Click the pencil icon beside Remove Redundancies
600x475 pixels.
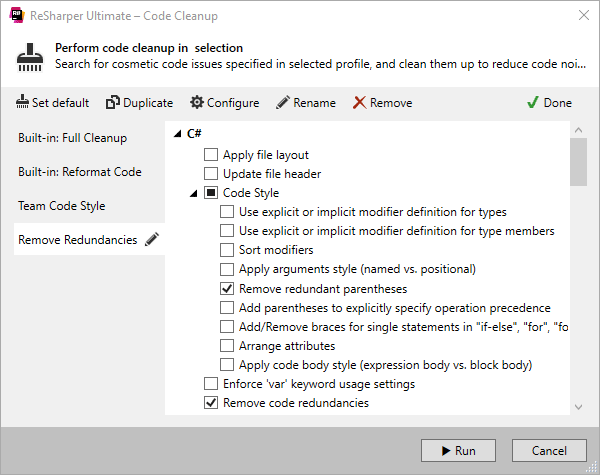tap(152, 239)
